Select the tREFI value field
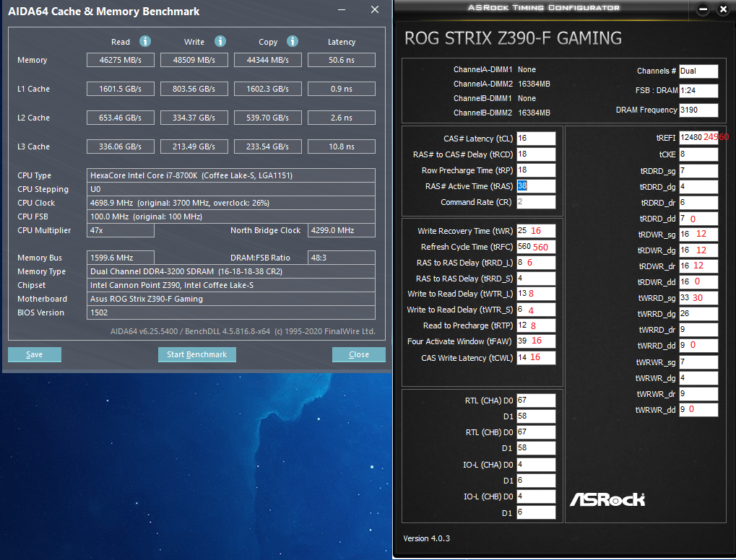 point(698,137)
